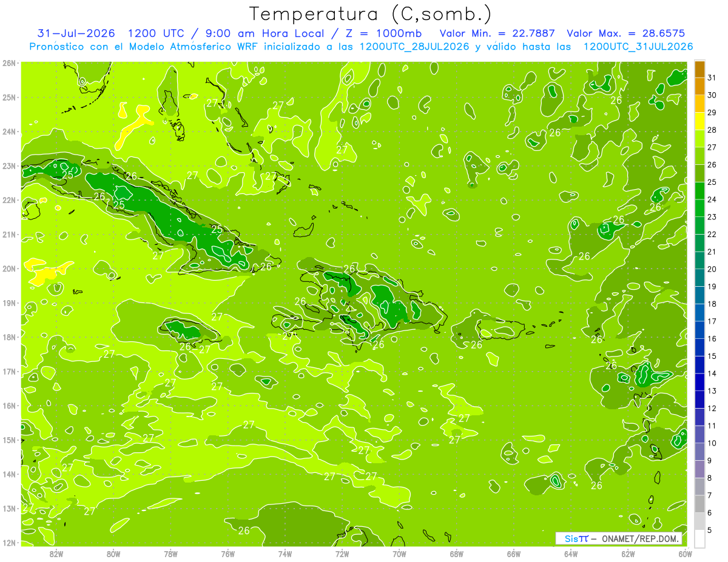Click the "26N" latitude axis label
The height and width of the screenshot is (562, 728).
coord(8,63)
